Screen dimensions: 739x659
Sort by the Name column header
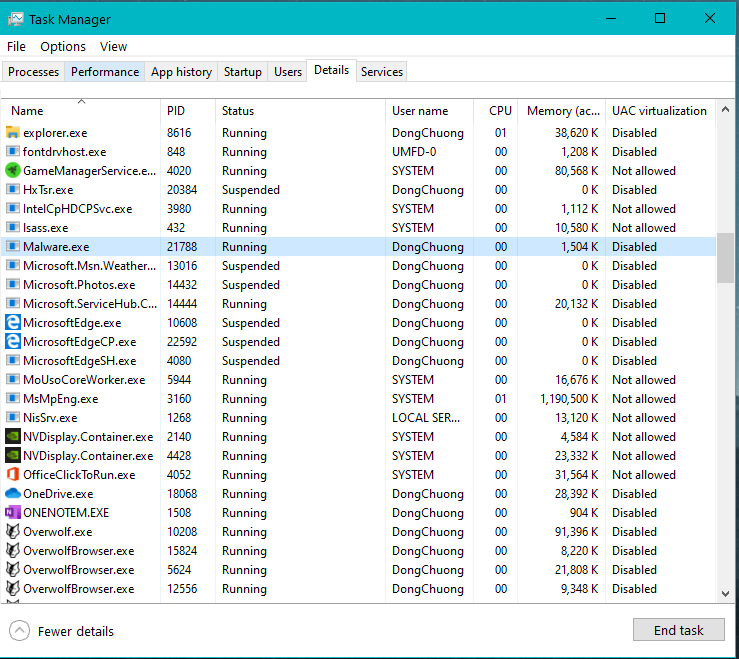[81, 111]
